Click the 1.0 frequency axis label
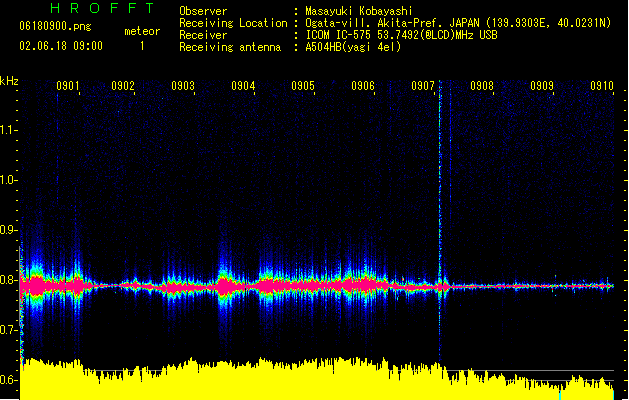This screenshot has width=629, height=400. pos(8,180)
